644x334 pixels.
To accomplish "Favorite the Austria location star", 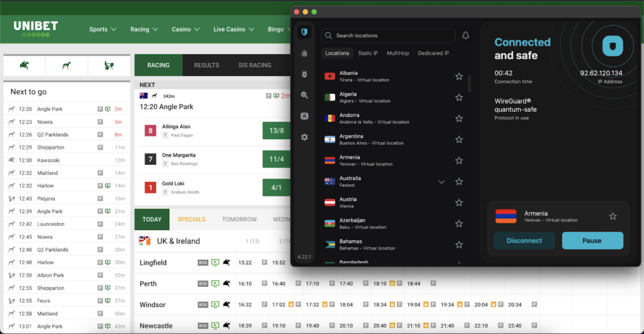I will coord(458,203).
